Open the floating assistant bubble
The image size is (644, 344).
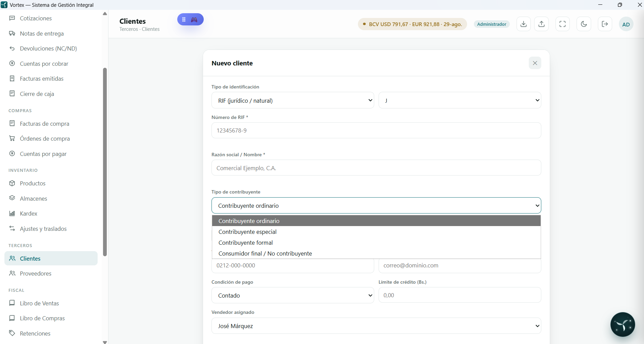click(623, 324)
